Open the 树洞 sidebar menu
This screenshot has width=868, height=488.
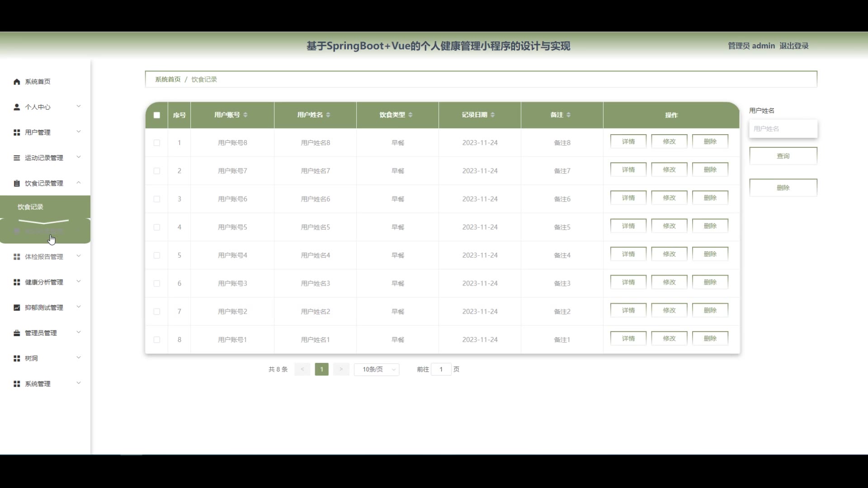(32, 358)
